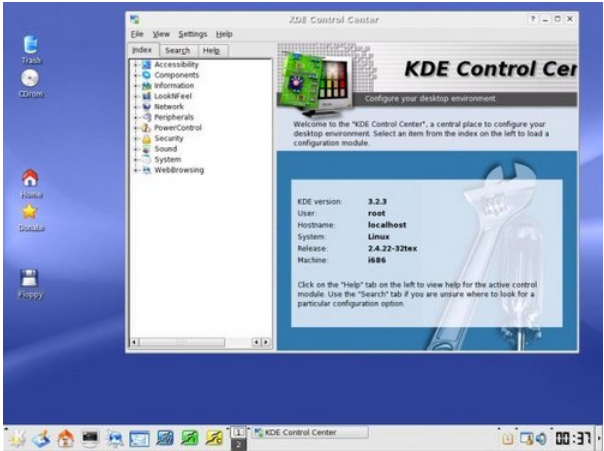Switch to virtual desktop 2
Screen dimensions: 604x451
pyautogui.click(x=238, y=444)
